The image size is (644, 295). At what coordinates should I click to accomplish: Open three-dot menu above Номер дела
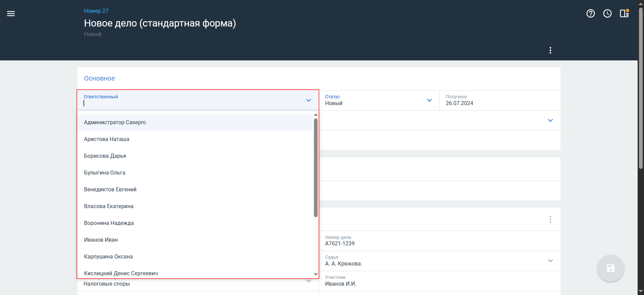point(550,219)
